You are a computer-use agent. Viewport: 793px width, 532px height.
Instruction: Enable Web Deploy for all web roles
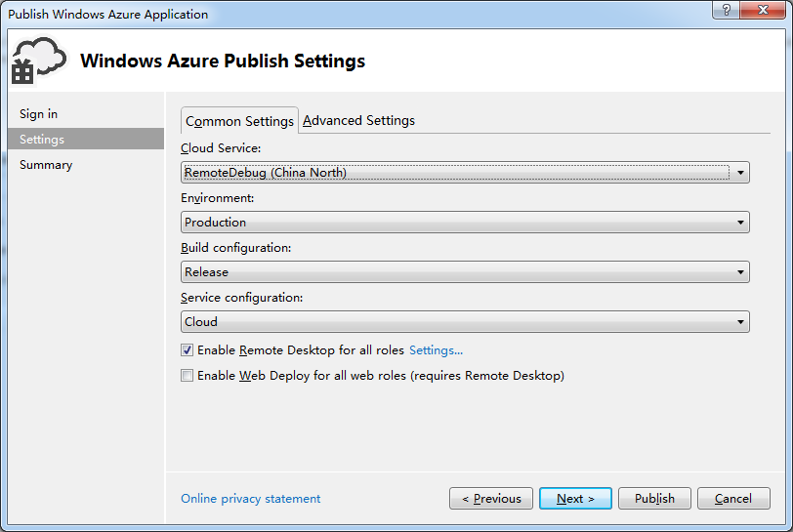pos(188,375)
